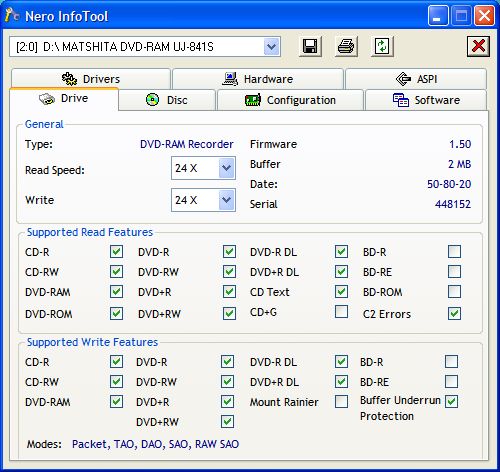This screenshot has height=472, width=500.
Task: Click the Nero InfoTool title bar icon
Action: click(x=12, y=16)
